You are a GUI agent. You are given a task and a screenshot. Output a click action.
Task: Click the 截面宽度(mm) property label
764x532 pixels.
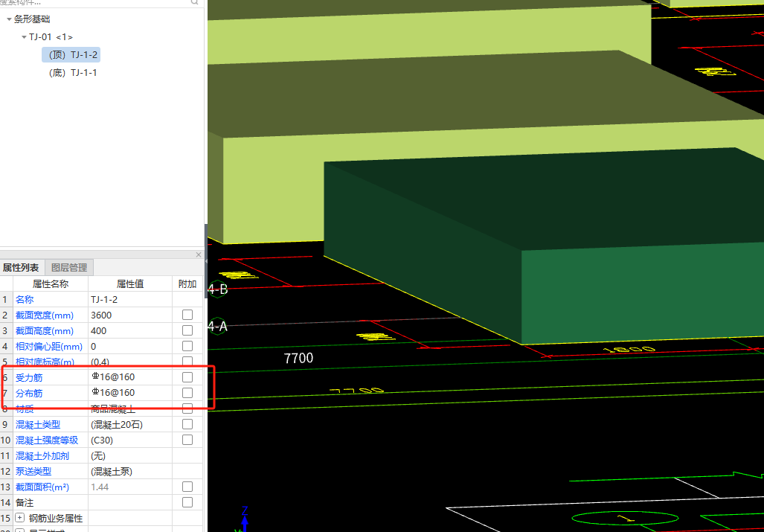click(x=45, y=315)
